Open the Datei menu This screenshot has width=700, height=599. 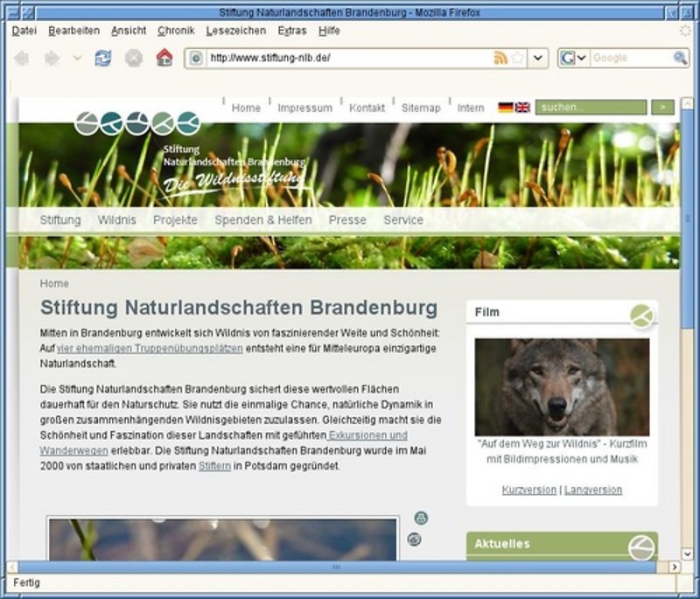(x=24, y=31)
